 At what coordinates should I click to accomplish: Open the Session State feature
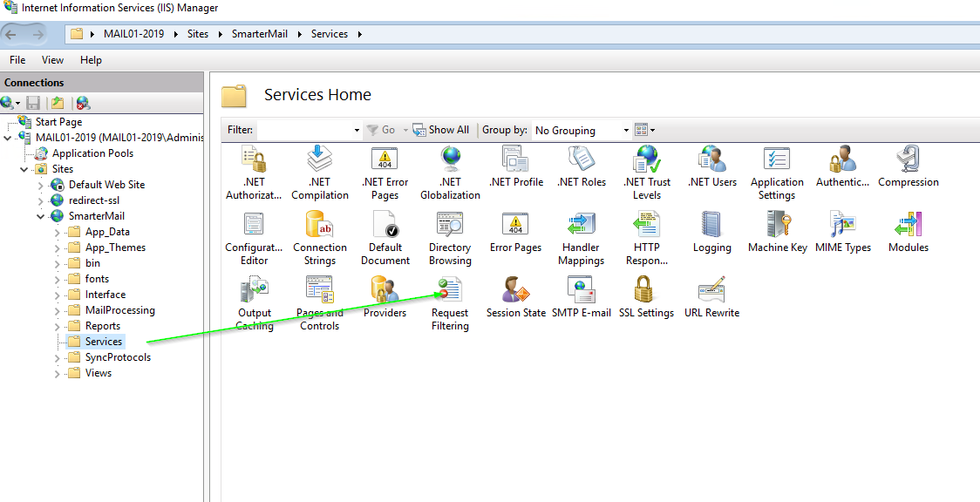coord(515,291)
